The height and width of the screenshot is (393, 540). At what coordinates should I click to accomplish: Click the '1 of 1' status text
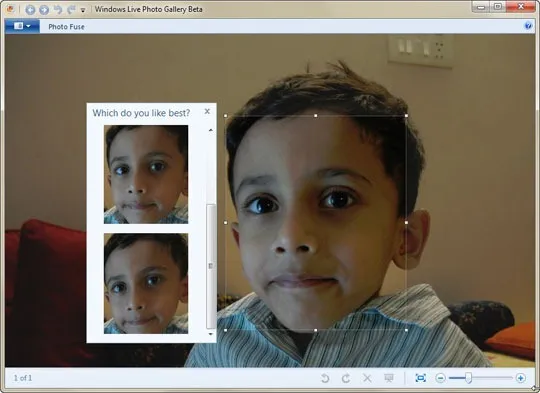[23, 378]
